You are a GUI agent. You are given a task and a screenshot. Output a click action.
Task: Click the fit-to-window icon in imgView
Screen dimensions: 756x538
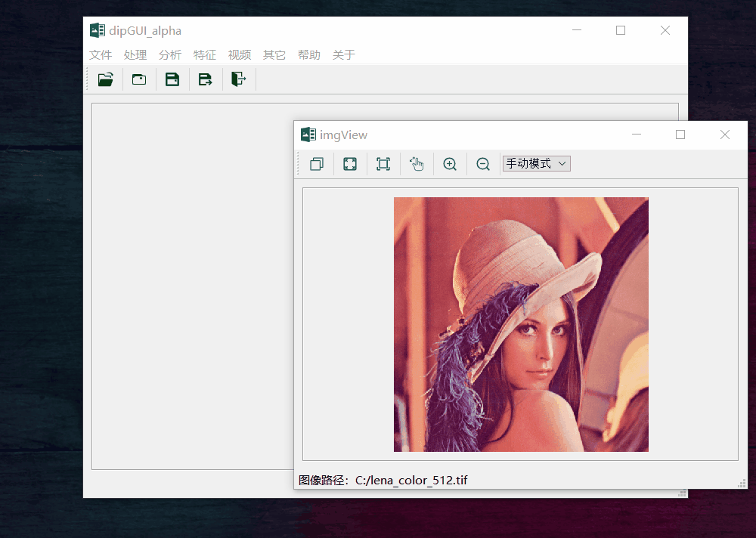point(383,164)
